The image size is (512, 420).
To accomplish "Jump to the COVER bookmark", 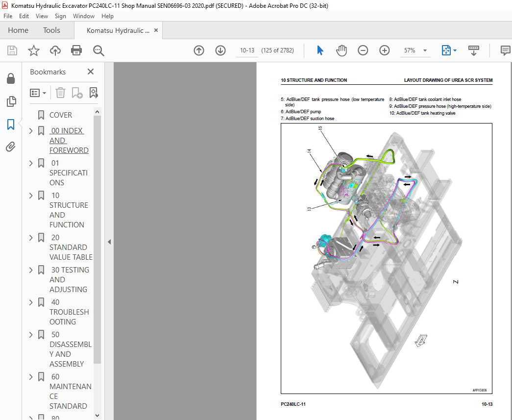I will pyautogui.click(x=61, y=115).
